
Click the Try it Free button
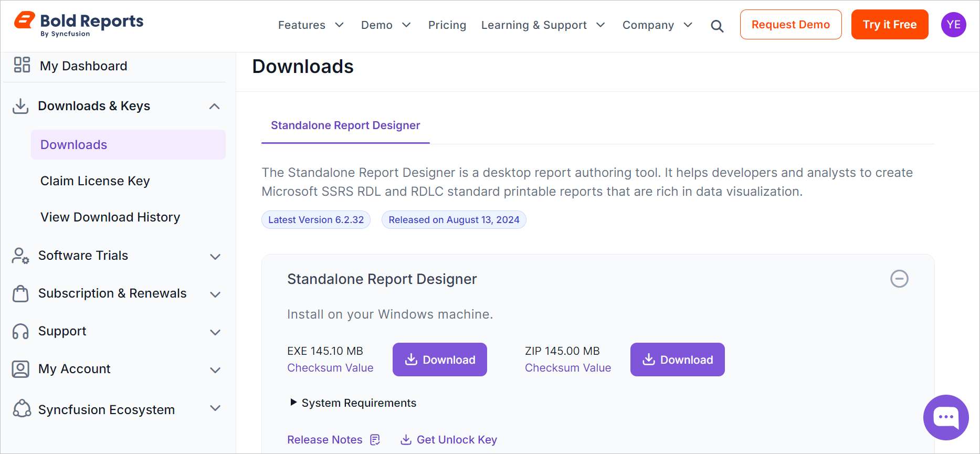click(x=890, y=25)
